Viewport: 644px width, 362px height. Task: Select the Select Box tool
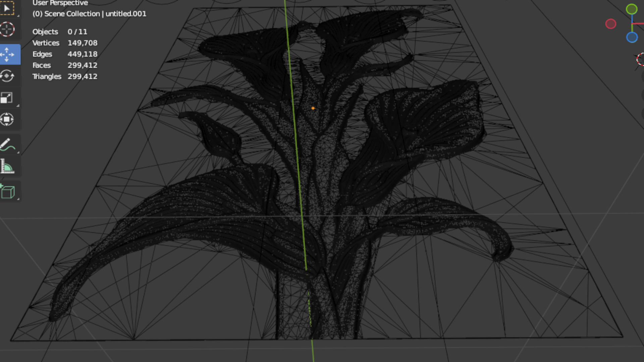(7, 8)
